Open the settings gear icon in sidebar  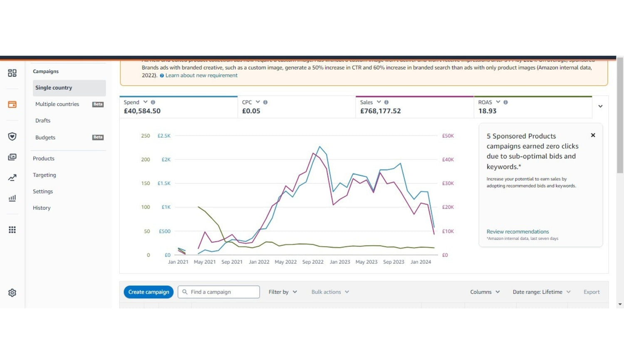[x=12, y=293]
